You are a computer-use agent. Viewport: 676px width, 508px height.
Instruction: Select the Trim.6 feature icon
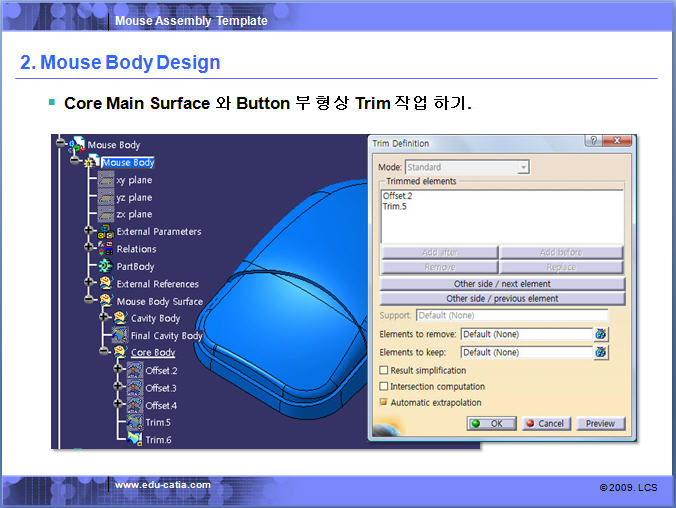pyautogui.click(x=134, y=440)
